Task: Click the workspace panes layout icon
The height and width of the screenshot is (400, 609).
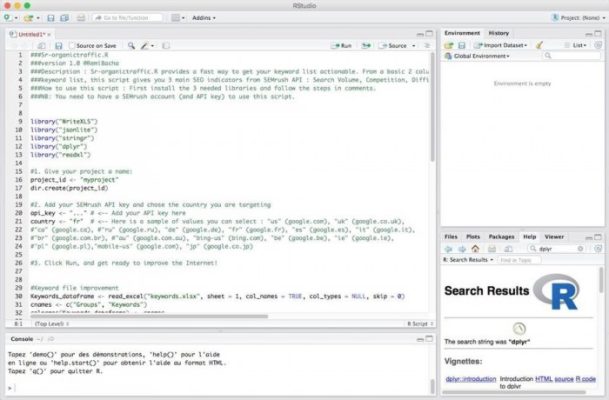Action: (x=176, y=18)
